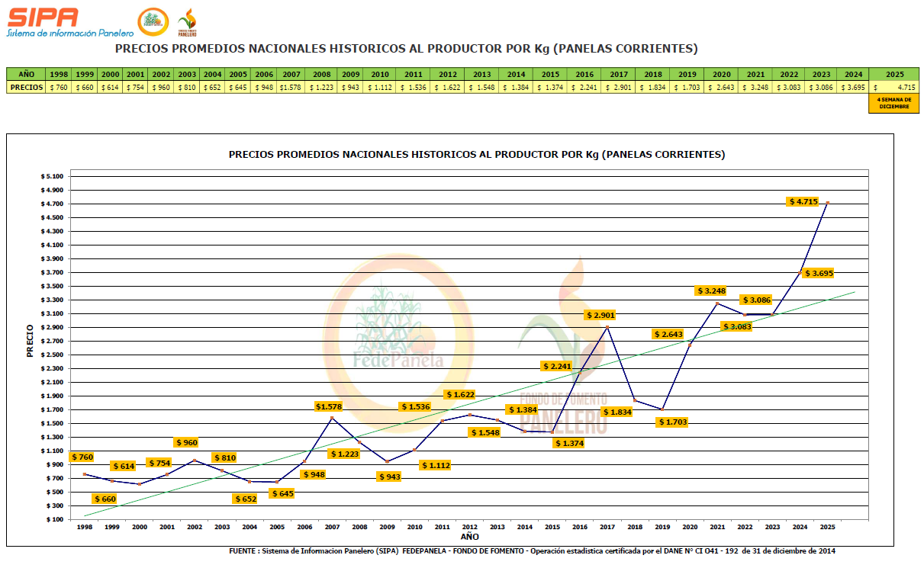Select the AÑO header cell in the table
924x568 pixels.
pyautogui.click(x=27, y=75)
